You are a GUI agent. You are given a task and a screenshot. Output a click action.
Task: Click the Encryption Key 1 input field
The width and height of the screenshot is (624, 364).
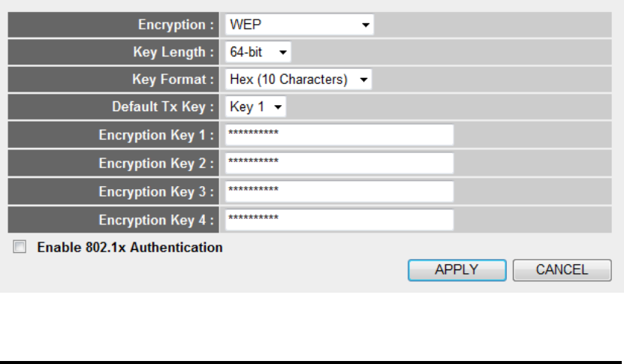(339, 135)
